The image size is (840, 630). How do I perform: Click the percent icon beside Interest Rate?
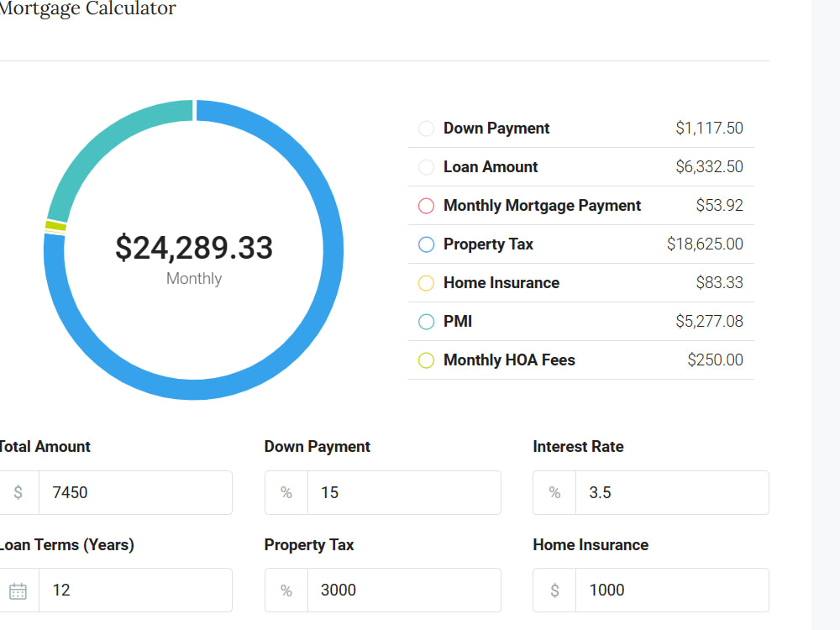tap(554, 493)
